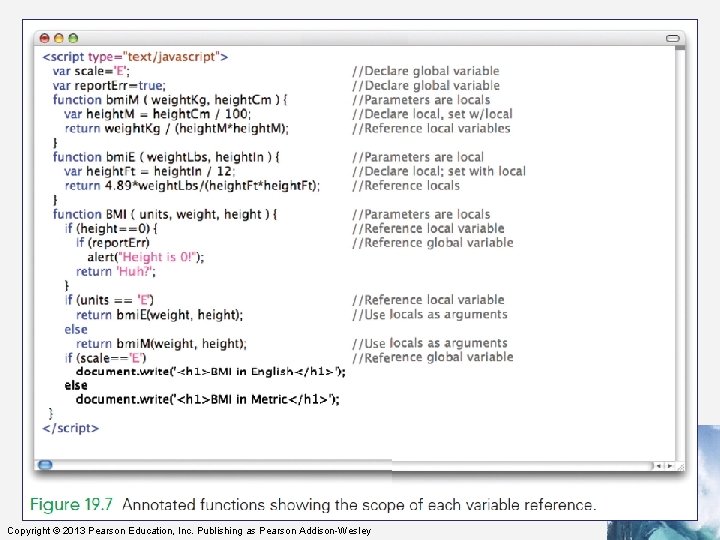Click the green zoom window button
This screenshot has height=540, width=720.
[73, 38]
